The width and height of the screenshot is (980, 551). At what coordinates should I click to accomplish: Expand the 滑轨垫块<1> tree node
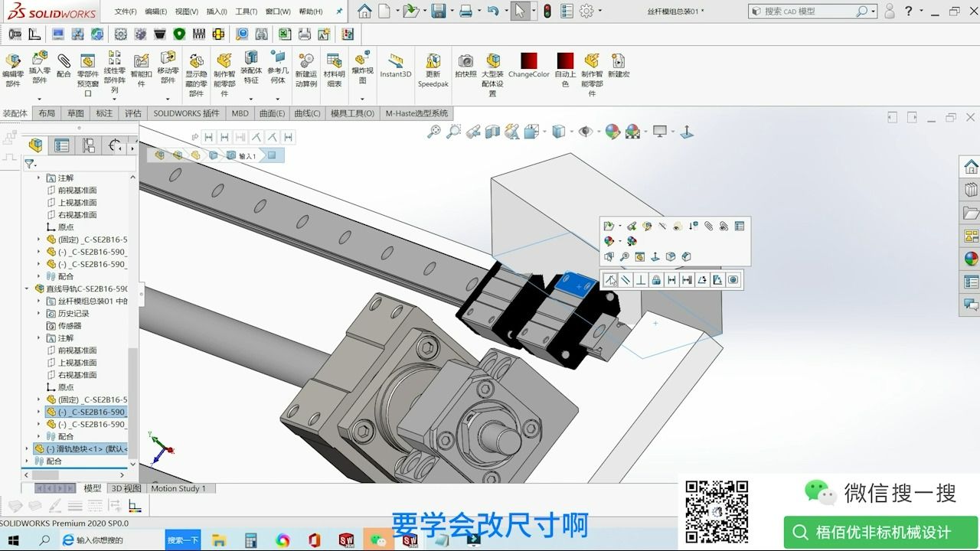[28, 448]
